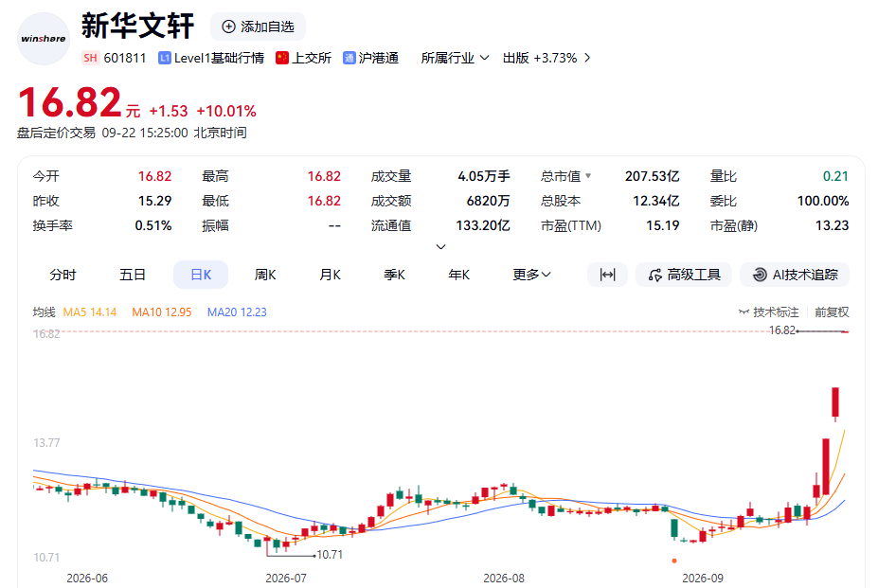Screen dimensions: 878x588
Task: Click current price 16.82
Action: tap(70, 102)
